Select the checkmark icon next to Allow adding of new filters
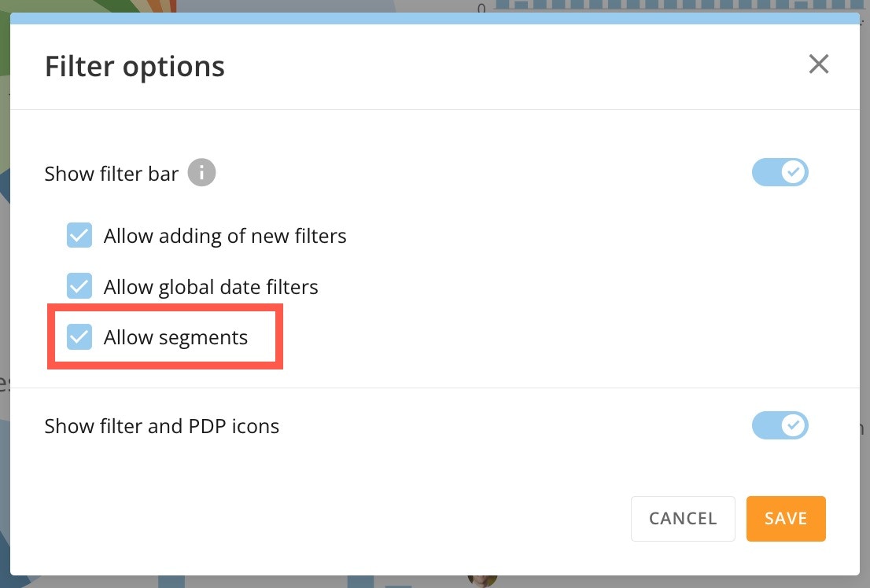870x588 pixels. pos(79,234)
